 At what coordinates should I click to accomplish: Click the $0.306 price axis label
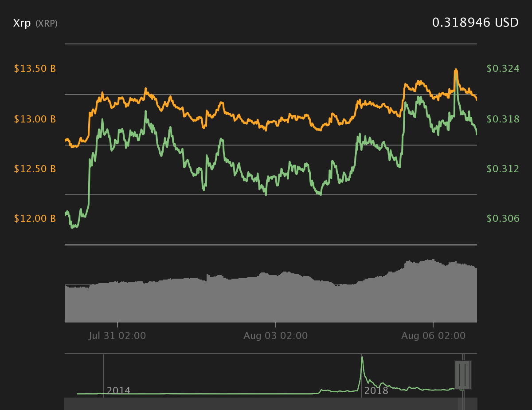point(503,218)
